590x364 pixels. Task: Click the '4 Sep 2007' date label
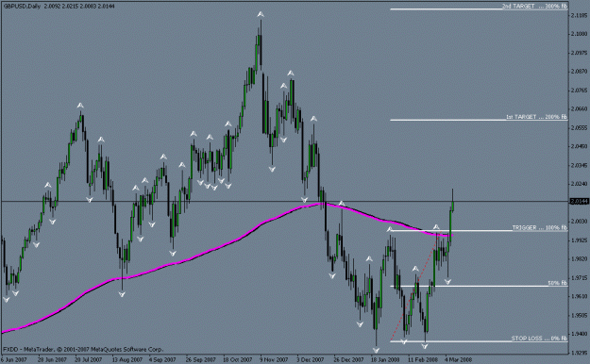pyautogui.click(x=162, y=359)
